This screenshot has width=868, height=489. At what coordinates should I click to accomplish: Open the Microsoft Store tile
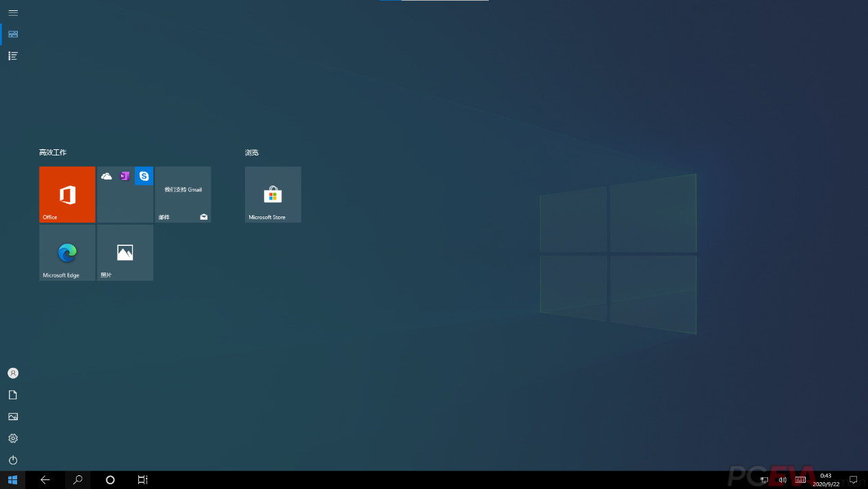coord(272,195)
